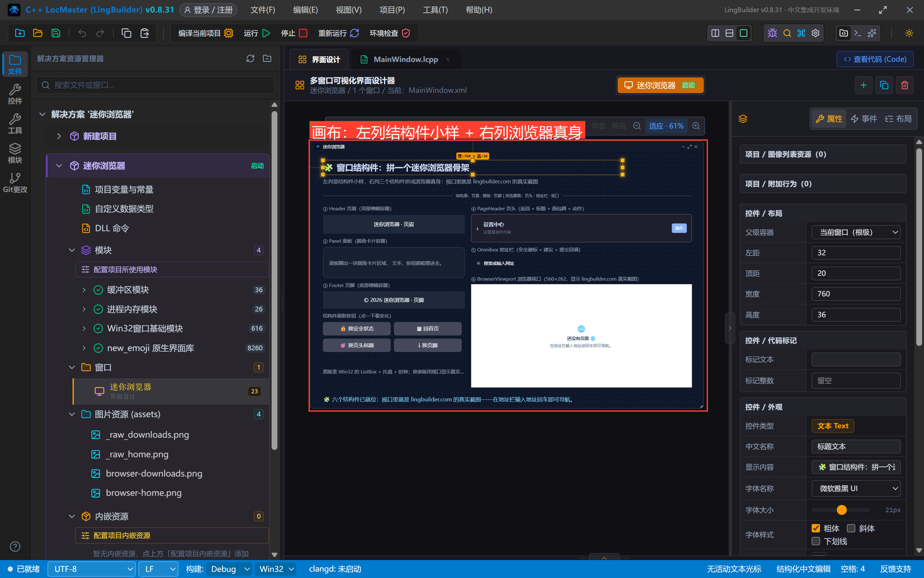Click the 运行 run button
The width and height of the screenshot is (924, 578).
click(257, 33)
